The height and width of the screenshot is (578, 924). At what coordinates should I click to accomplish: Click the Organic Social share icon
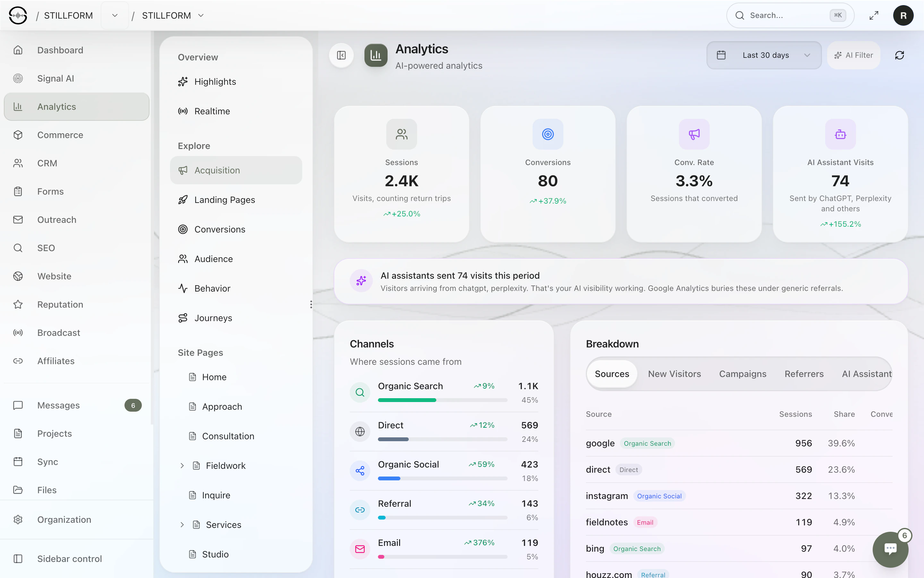360,470
